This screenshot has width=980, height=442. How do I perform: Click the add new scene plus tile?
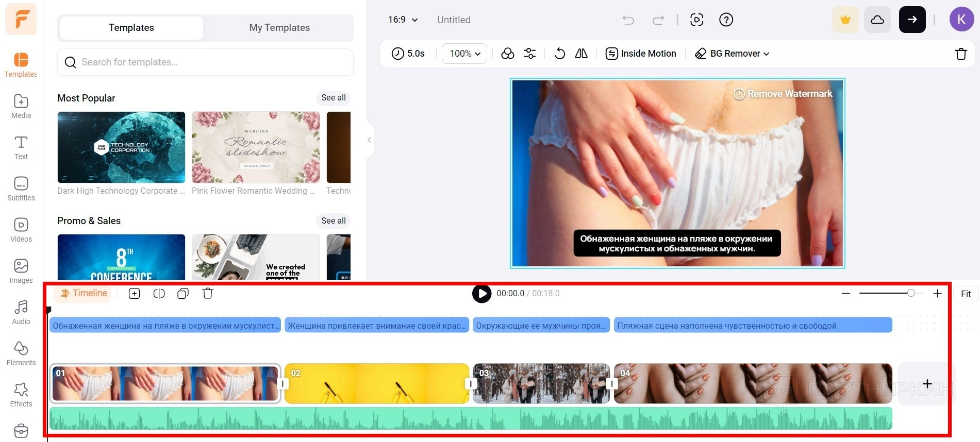(x=927, y=384)
